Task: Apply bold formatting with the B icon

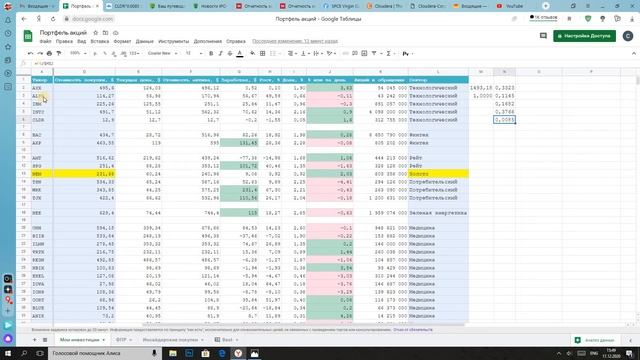Action: point(211,53)
